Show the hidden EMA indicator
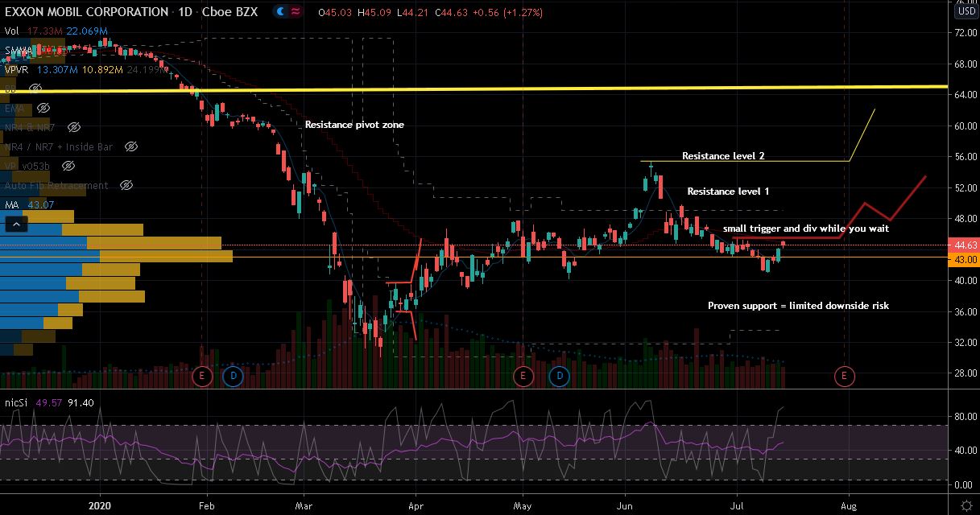Viewport: 980px width, 515px height. coord(43,108)
